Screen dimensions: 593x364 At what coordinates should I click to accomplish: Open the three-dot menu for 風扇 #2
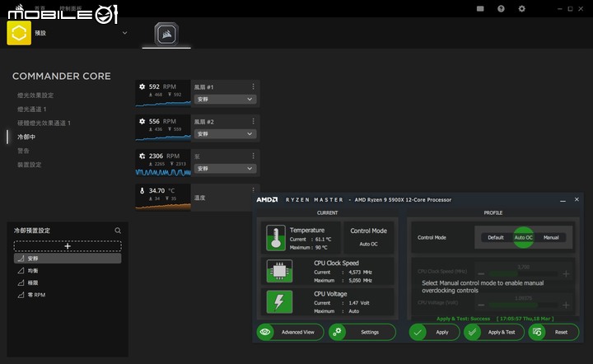[x=253, y=121]
